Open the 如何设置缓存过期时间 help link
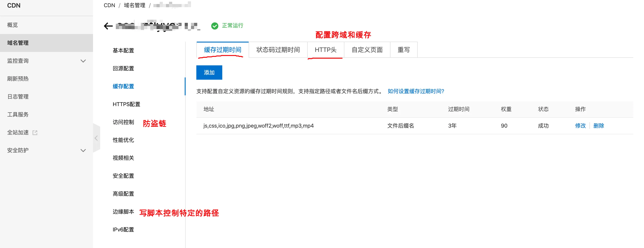 pos(415,91)
